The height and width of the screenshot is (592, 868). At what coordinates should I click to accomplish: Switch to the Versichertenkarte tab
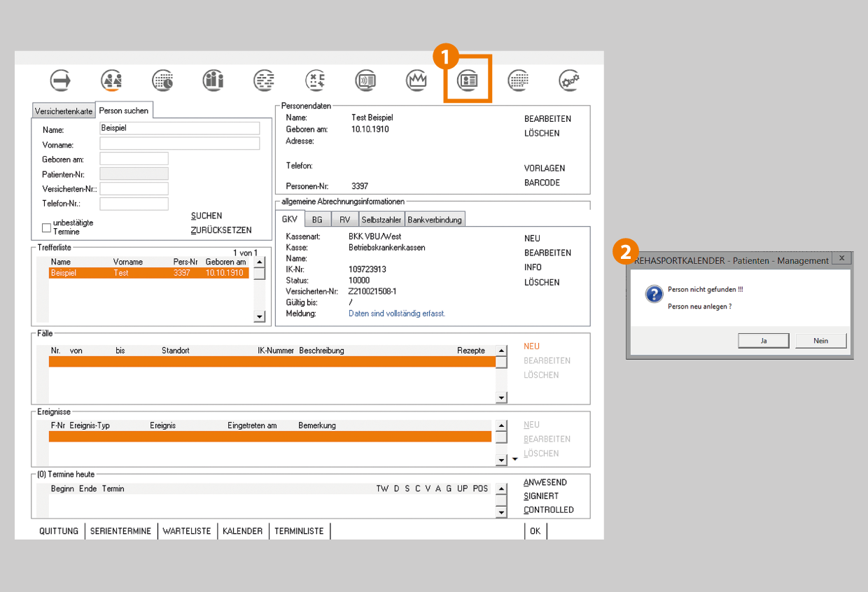coord(64,111)
